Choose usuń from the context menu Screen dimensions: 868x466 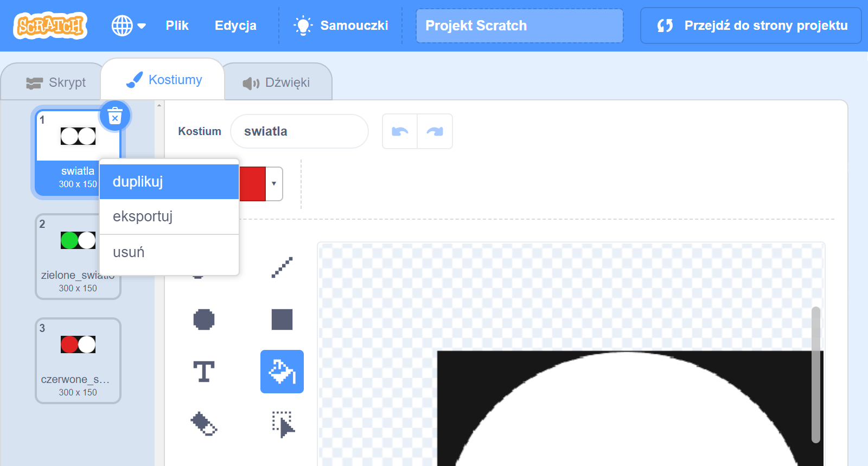(169, 252)
